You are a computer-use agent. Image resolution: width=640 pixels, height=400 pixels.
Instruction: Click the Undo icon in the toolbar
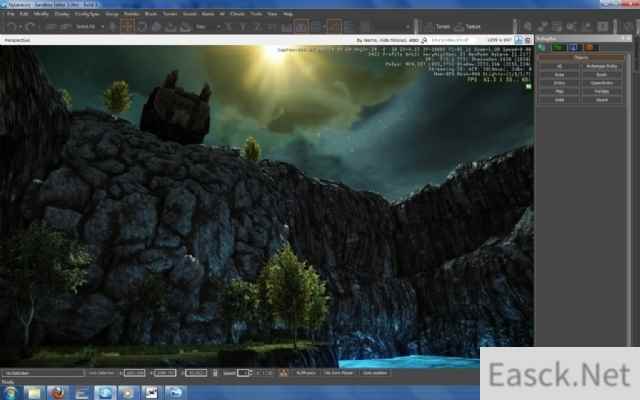click(x=8, y=26)
